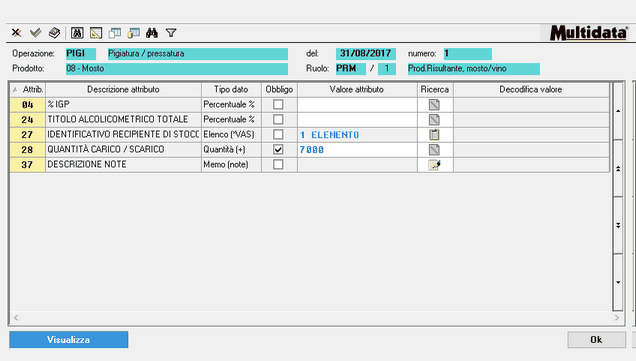Click the Valore attributo cell for DESCRIZIONE NOTE
636x361 pixels.
point(357,165)
